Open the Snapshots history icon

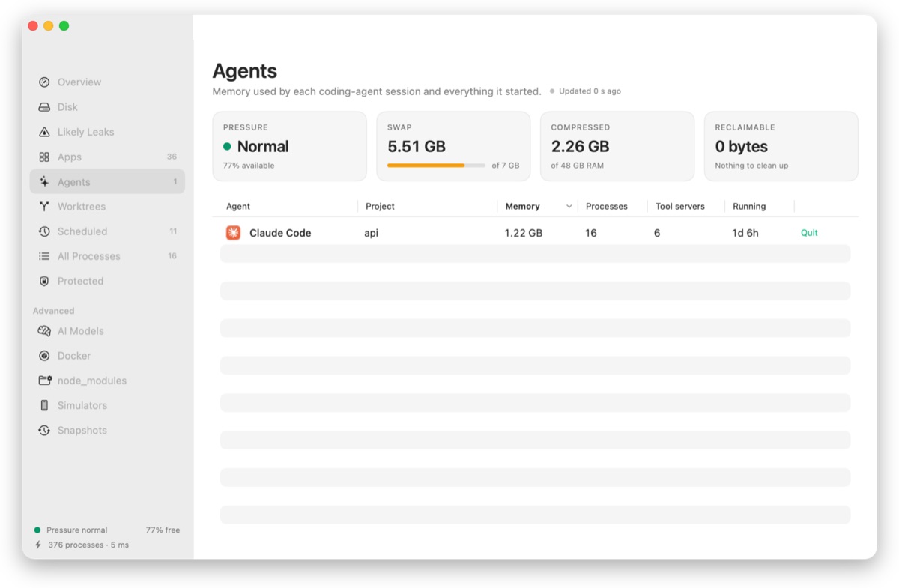click(x=44, y=430)
